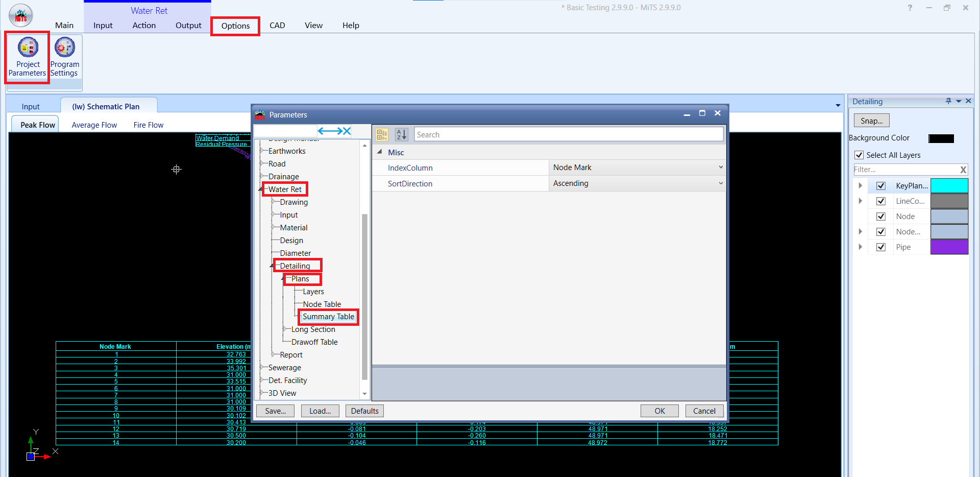Toggle Select All Layers checkbox

coord(859,155)
